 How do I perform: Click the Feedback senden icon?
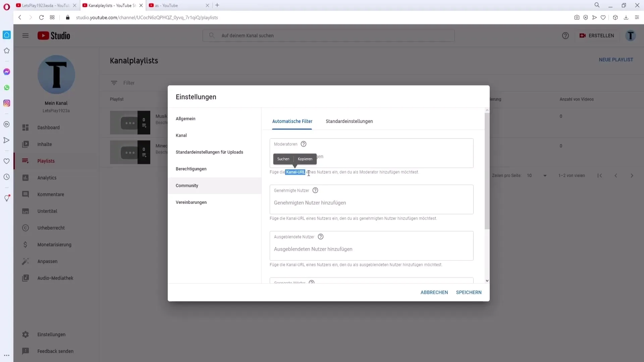25,351
